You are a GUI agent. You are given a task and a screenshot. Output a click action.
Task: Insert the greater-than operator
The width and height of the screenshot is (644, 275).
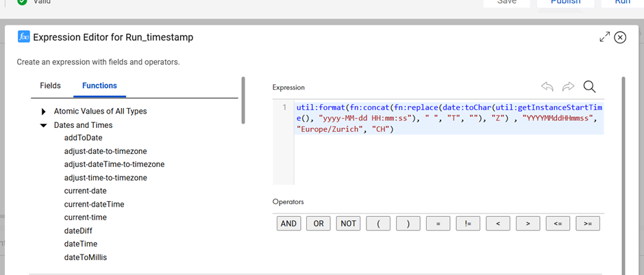coord(528,224)
